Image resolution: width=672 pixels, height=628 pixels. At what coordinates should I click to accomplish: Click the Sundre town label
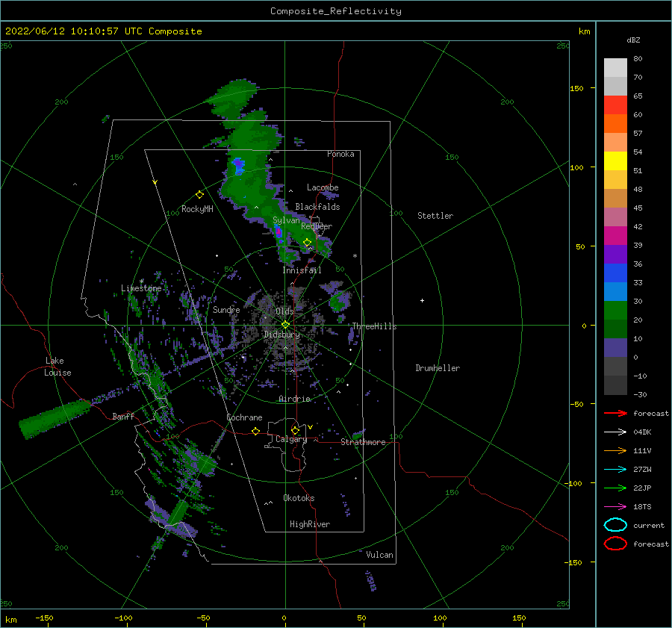tap(226, 309)
